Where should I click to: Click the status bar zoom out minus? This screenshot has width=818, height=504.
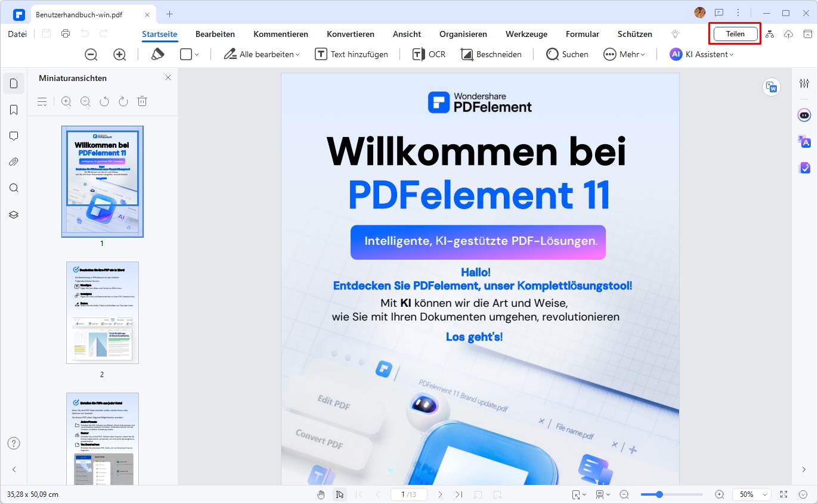point(624,494)
